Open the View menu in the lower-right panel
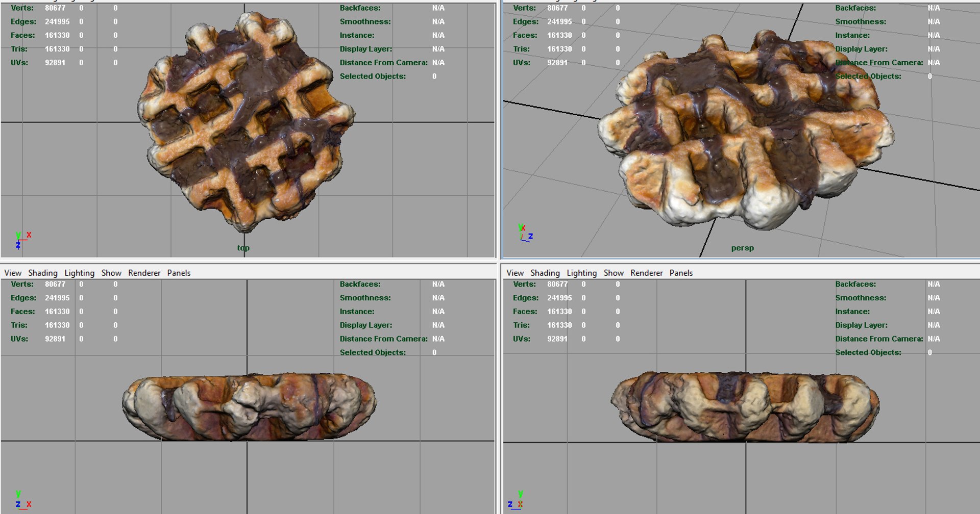Screen dimensions: 980x514 coord(515,273)
